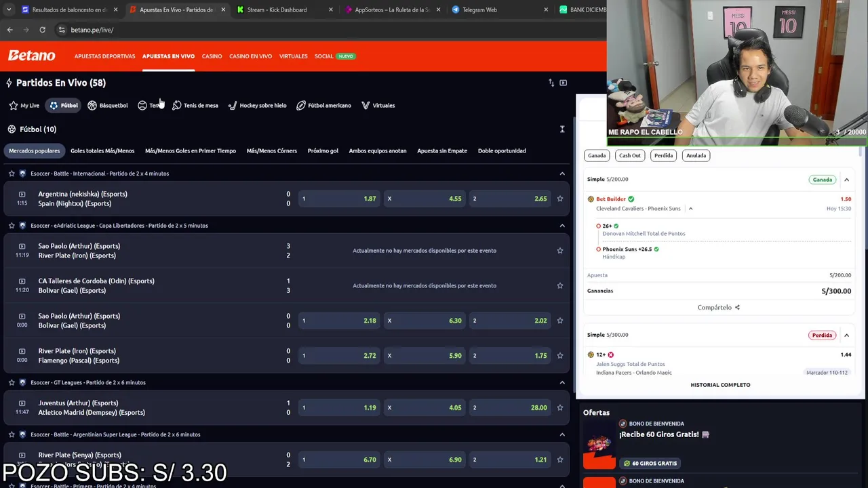Open Apuestas Deportivas menu
868x488 pixels.
point(104,56)
